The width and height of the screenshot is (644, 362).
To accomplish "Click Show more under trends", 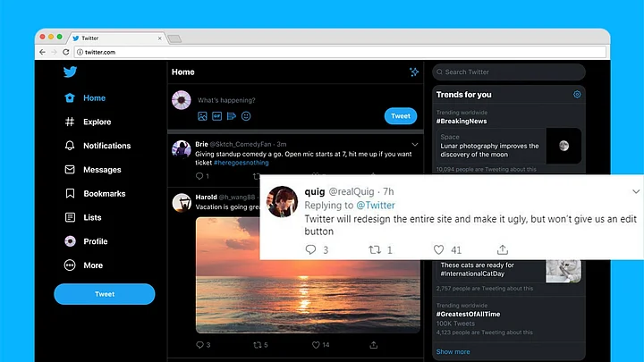I will (x=453, y=352).
